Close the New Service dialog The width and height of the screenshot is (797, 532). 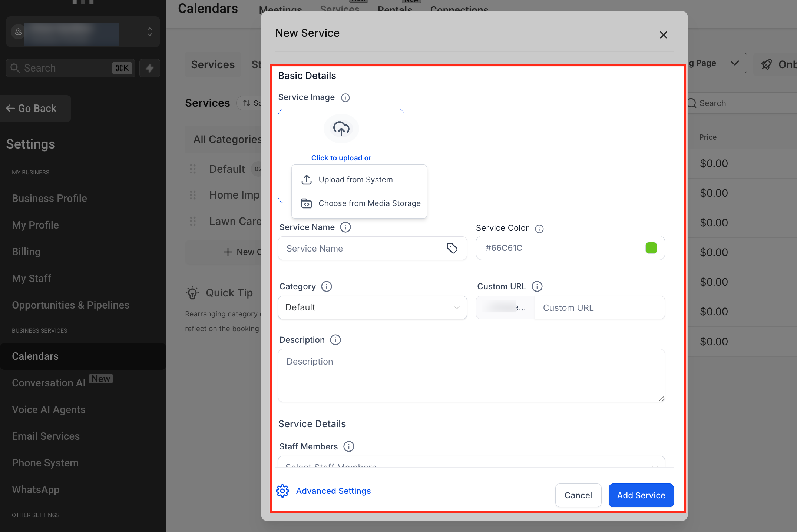point(663,35)
